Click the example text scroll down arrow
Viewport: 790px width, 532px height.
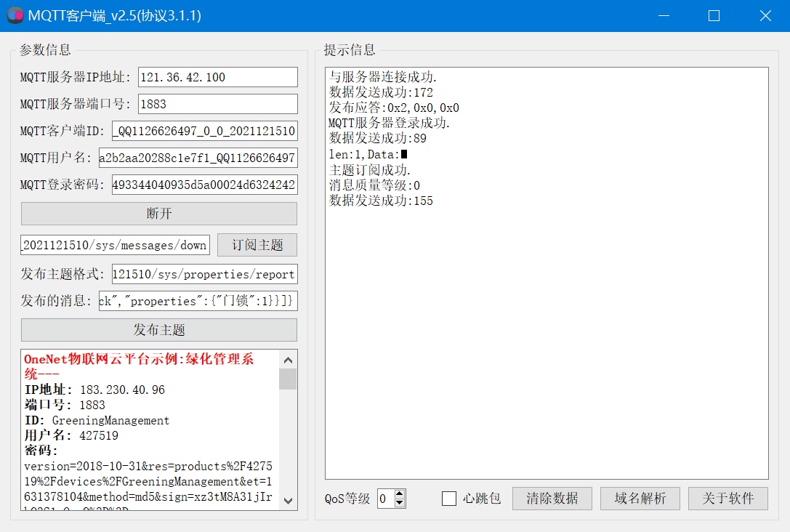pos(289,500)
